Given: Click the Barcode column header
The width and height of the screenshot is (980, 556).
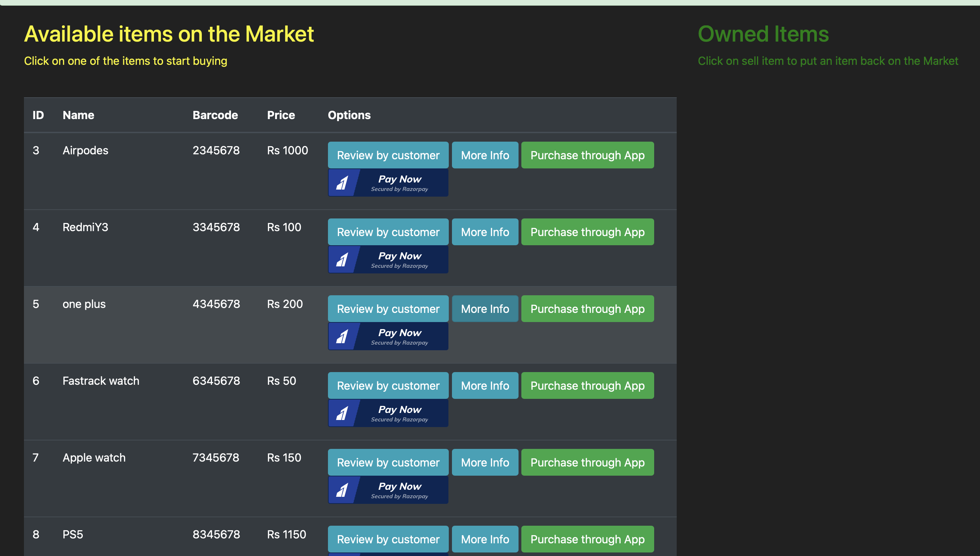Looking at the screenshot, I should [x=215, y=115].
